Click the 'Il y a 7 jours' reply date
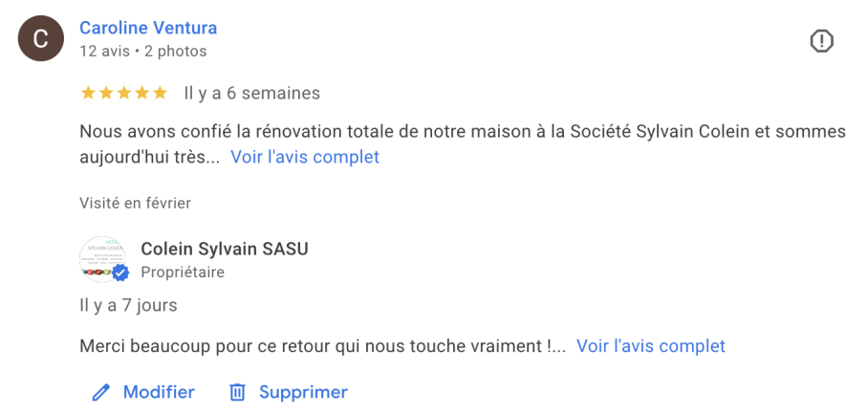This screenshot has height=414, width=868. 128,306
